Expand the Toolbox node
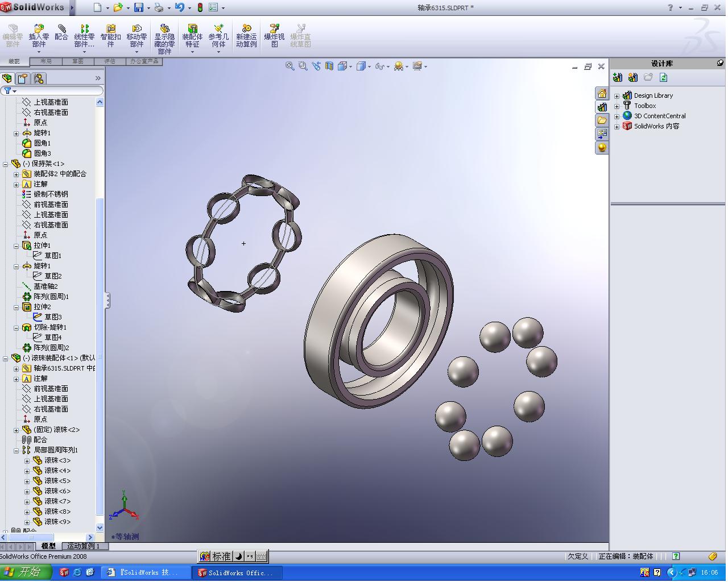 tap(617, 106)
